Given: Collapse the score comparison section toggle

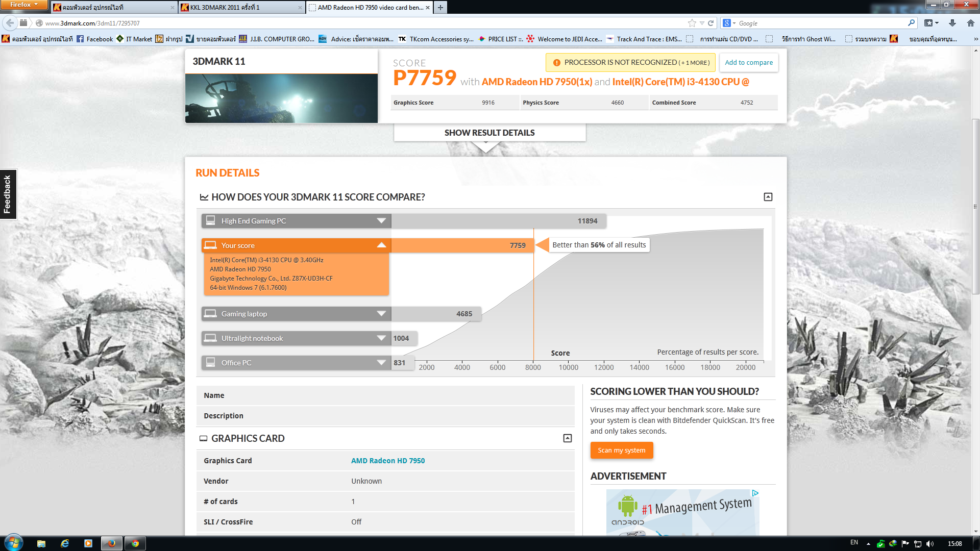Looking at the screenshot, I should coord(768,197).
